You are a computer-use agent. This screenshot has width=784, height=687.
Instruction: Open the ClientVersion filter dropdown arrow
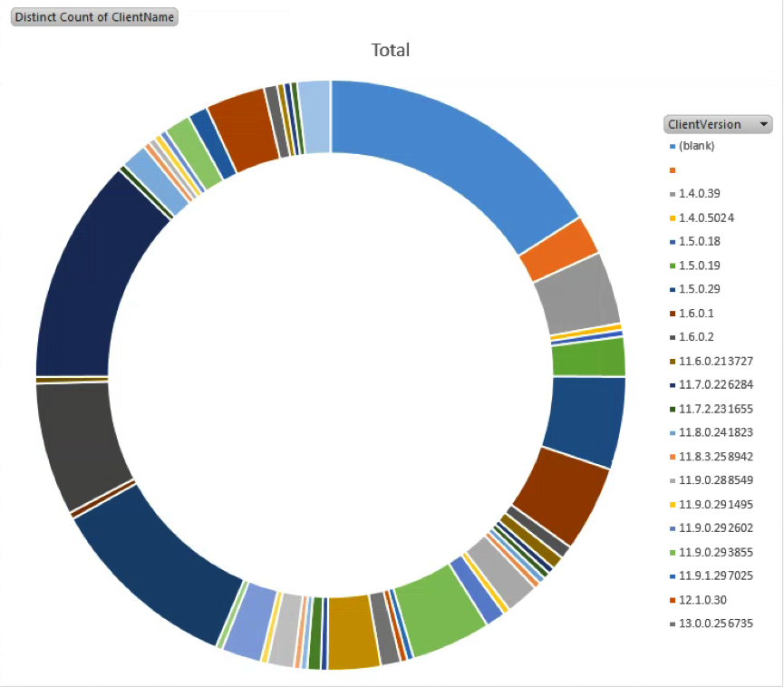coord(765,124)
